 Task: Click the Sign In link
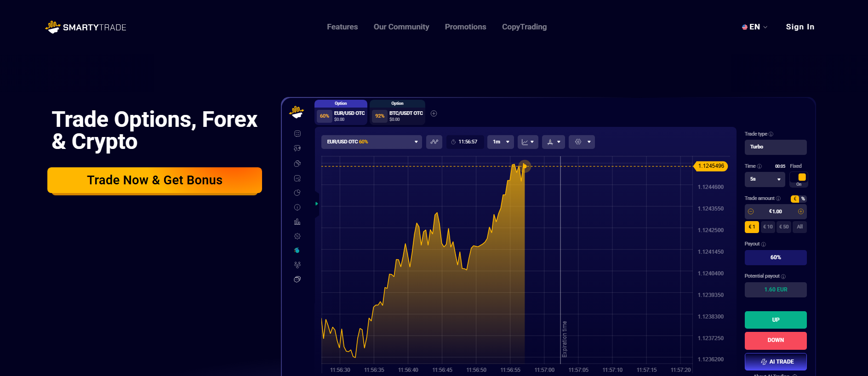tap(800, 27)
